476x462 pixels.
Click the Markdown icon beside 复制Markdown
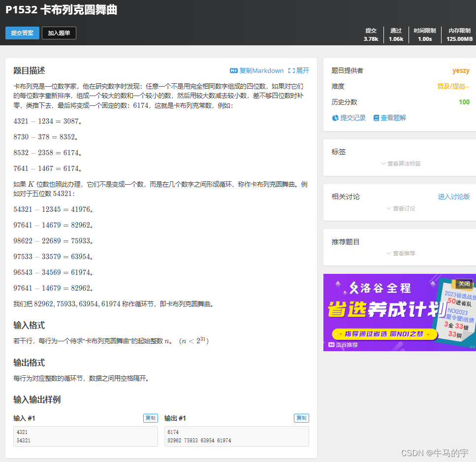(233, 71)
